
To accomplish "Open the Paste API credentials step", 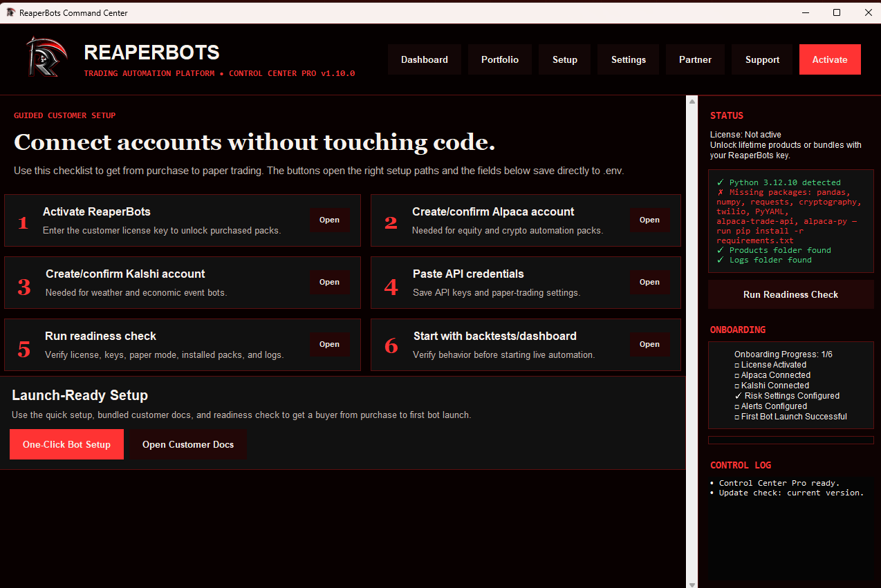I will pyautogui.click(x=649, y=282).
